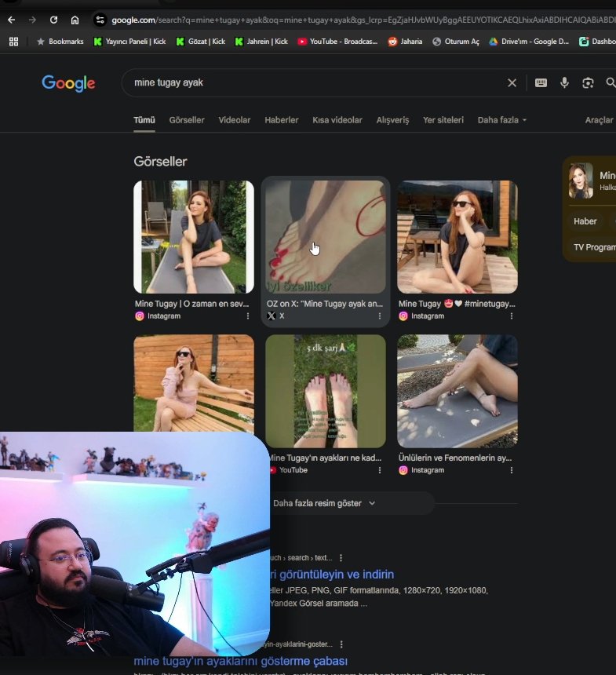616x675 pixels.
Task: Clear the search query with X
Action: coord(512,82)
